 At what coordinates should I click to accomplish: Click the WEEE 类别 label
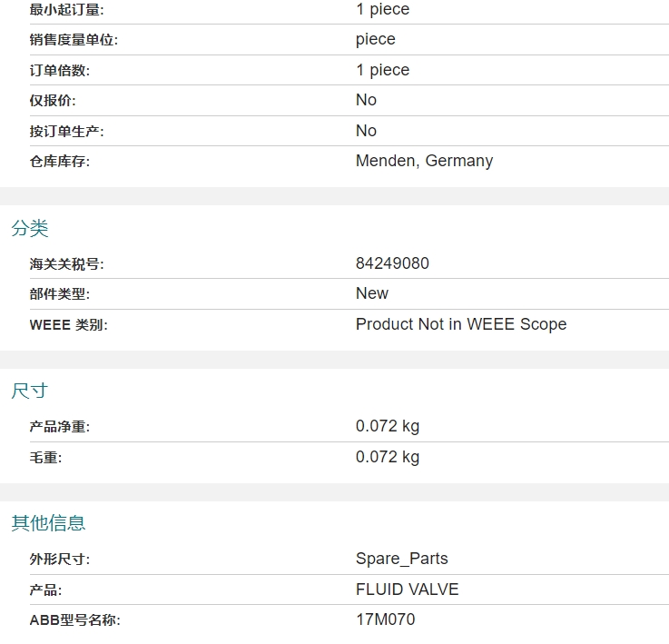(x=69, y=325)
